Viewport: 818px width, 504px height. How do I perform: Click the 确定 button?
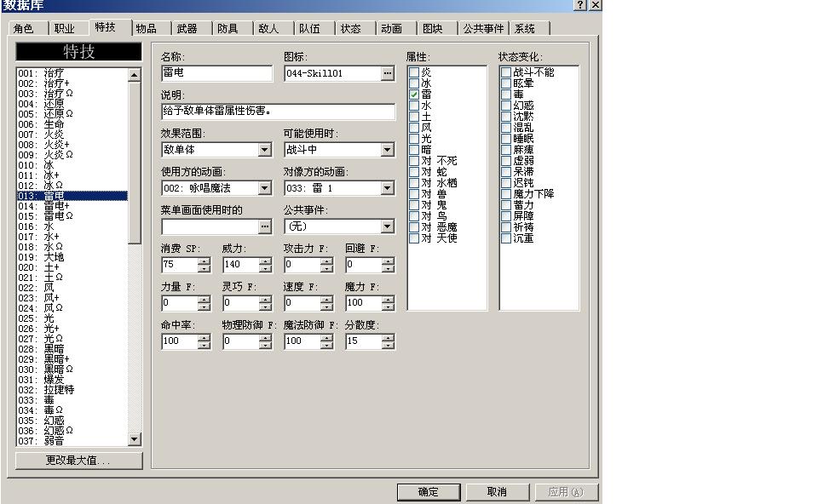pyautogui.click(x=429, y=492)
